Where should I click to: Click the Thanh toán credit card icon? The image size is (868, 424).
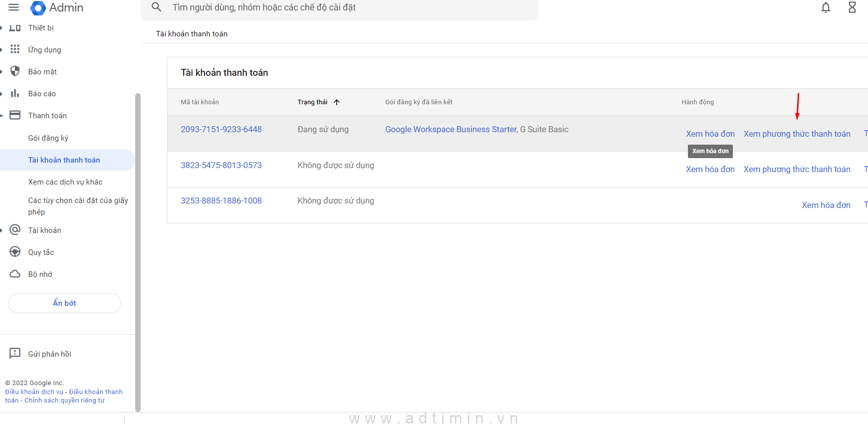click(x=15, y=115)
